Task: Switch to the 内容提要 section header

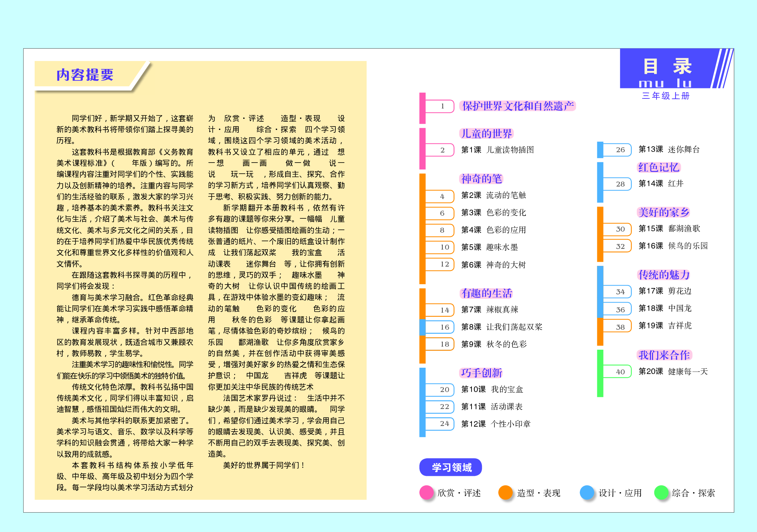Action: (x=86, y=74)
